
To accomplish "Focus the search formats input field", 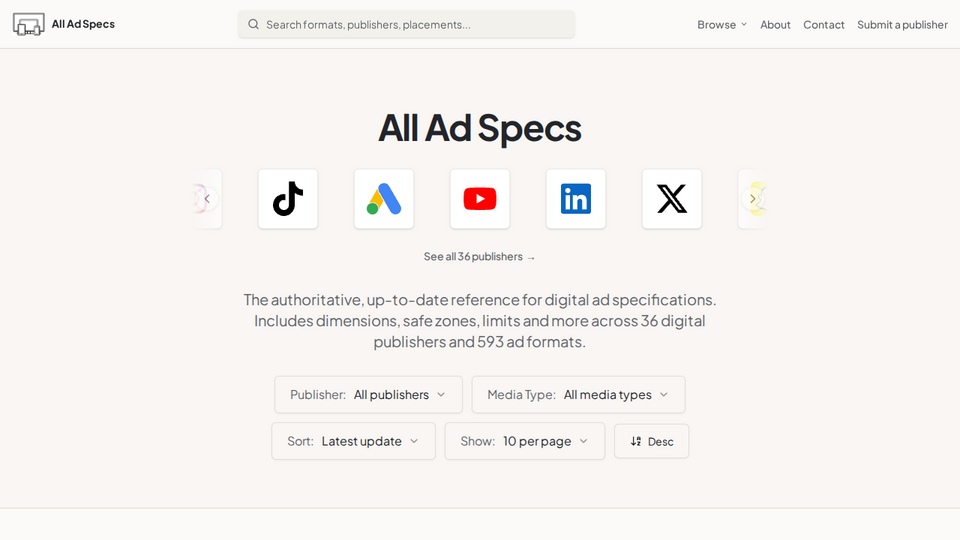I will tap(407, 24).
